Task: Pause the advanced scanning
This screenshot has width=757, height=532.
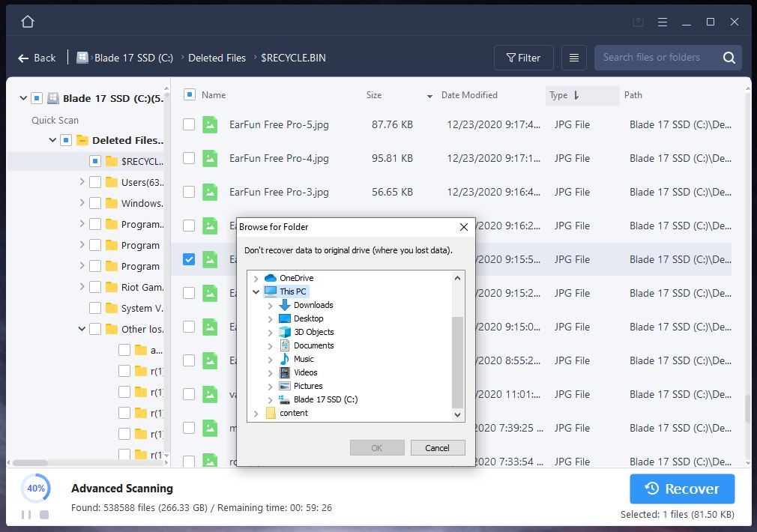Action: coord(26,515)
